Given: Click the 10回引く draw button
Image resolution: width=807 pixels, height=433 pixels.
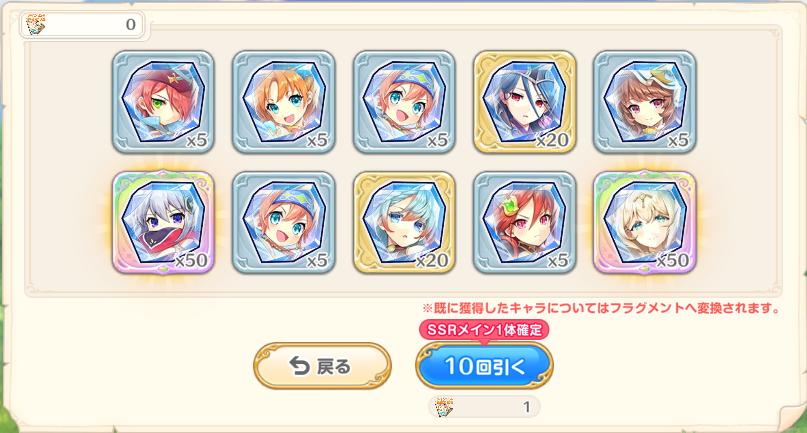Looking at the screenshot, I should (x=484, y=366).
